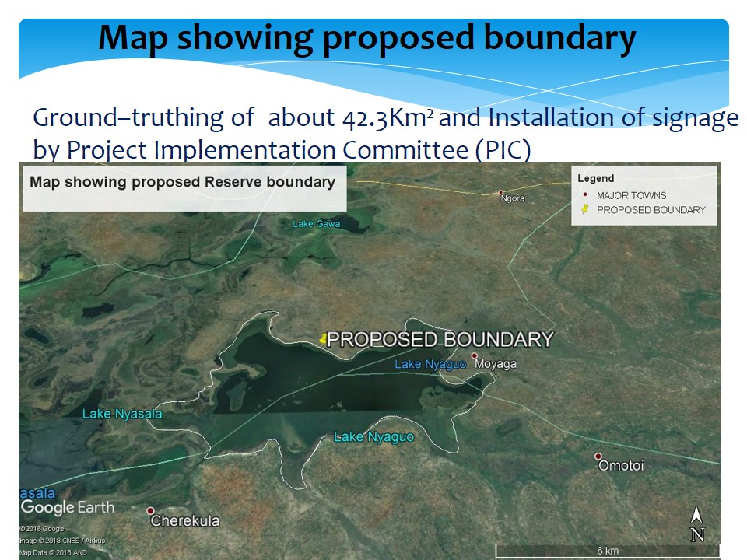Click the Lake Nyaguo label beside Moyaga
Viewport: 747px width, 560px height.
pyautogui.click(x=430, y=364)
